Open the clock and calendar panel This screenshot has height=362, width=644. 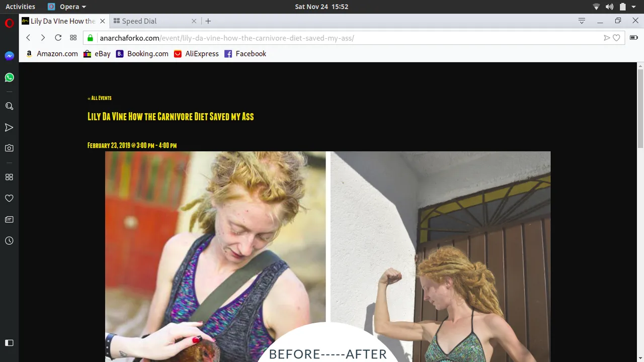321,7
